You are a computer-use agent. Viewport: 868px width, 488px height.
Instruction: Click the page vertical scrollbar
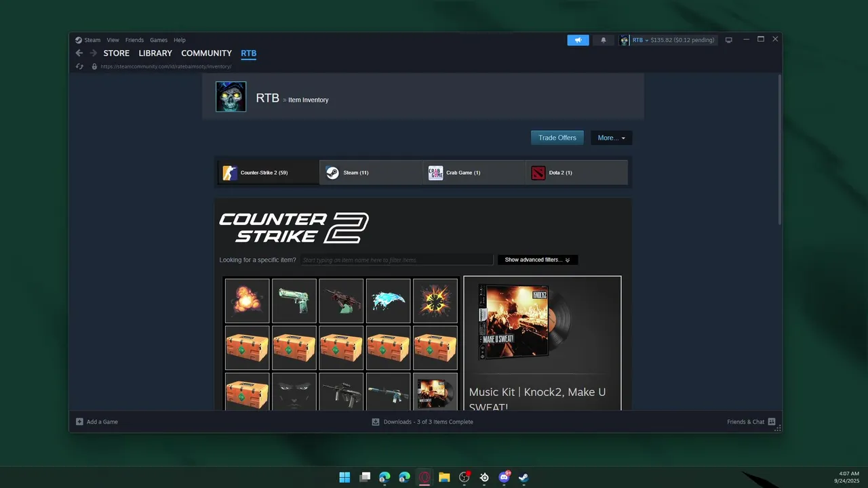point(779,149)
